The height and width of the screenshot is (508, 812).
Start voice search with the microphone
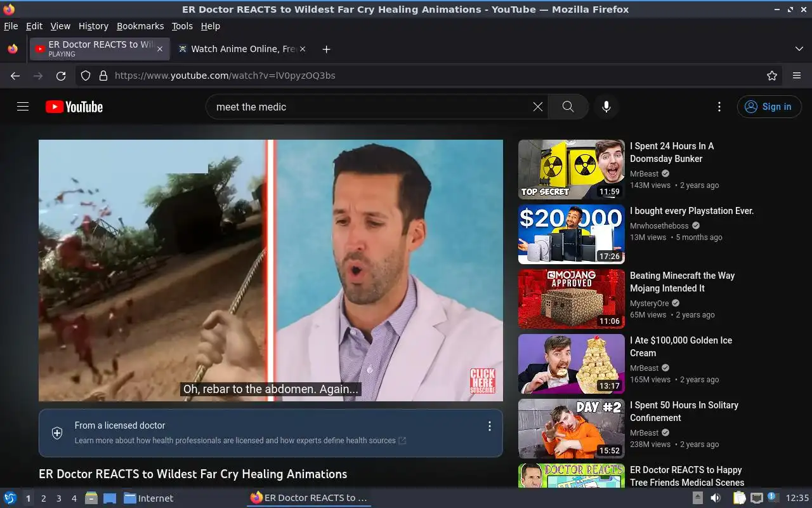click(x=606, y=107)
